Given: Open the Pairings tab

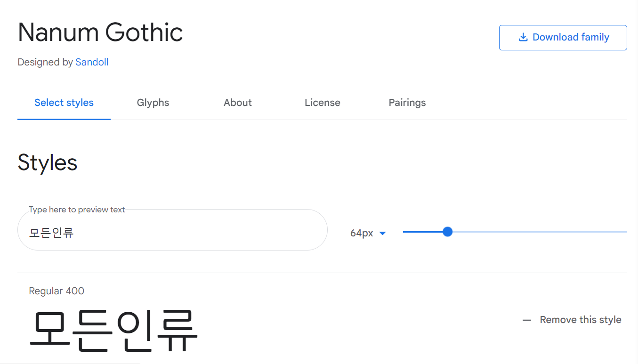Looking at the screenshot, I should (x=407, y=103).
